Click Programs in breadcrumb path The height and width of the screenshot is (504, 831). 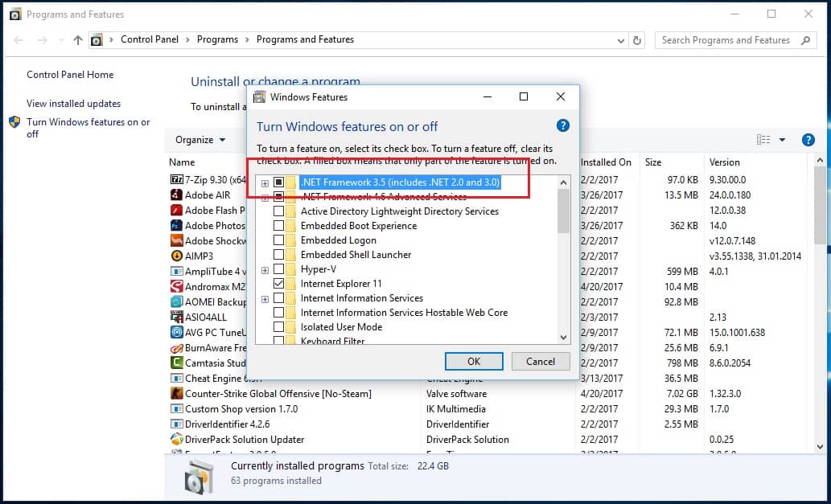coord(217,39)
